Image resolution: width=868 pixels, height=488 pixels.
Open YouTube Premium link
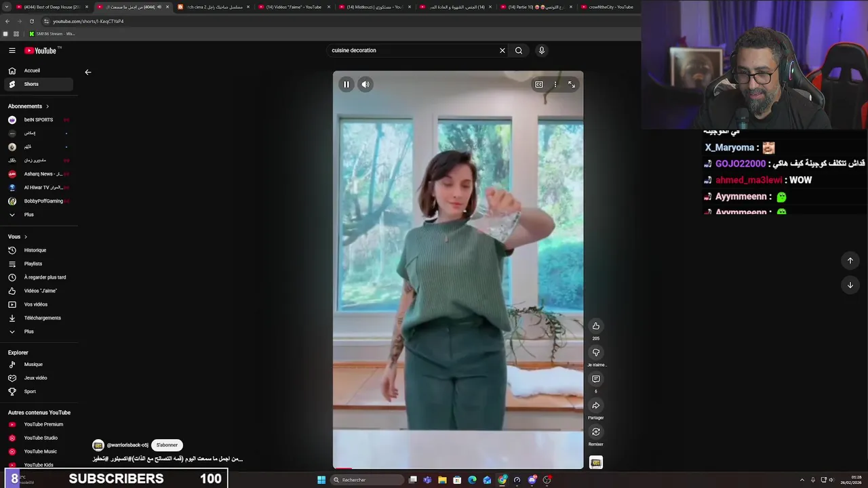(39, 424)
